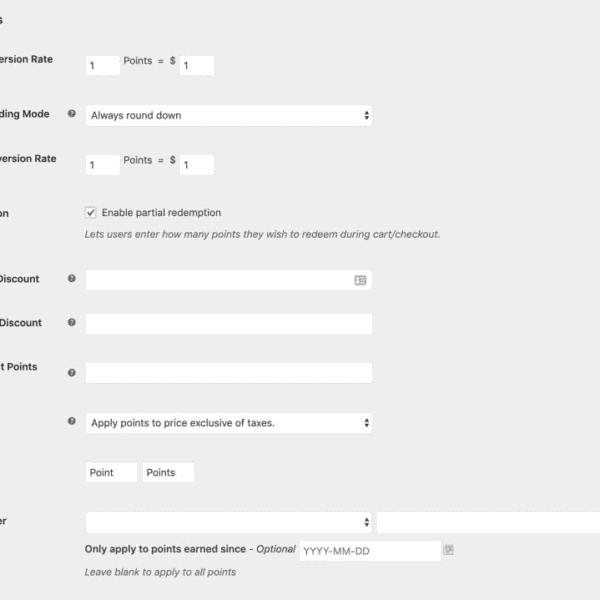Click the Points text field with help icon
The width and height of the screenshot is (600, 600).
pos(228,373)
